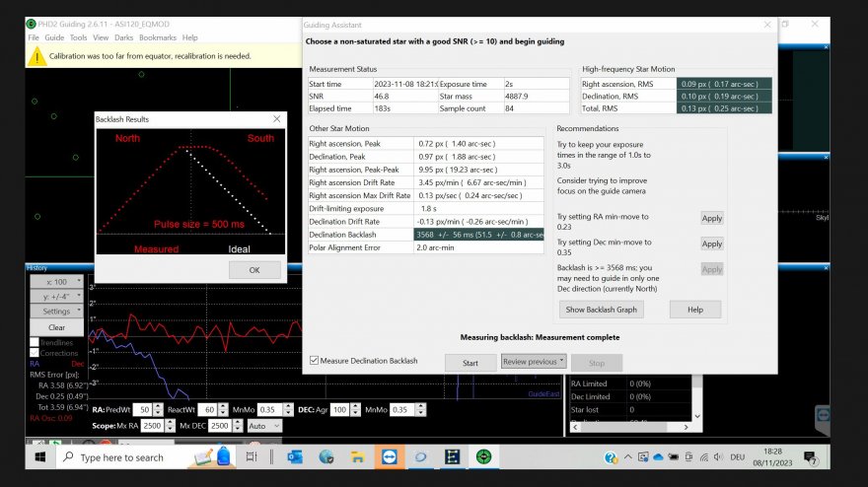This screenshot has width=868, height=487.
Task: Open the Guide menu
Action: coord(54,37)
